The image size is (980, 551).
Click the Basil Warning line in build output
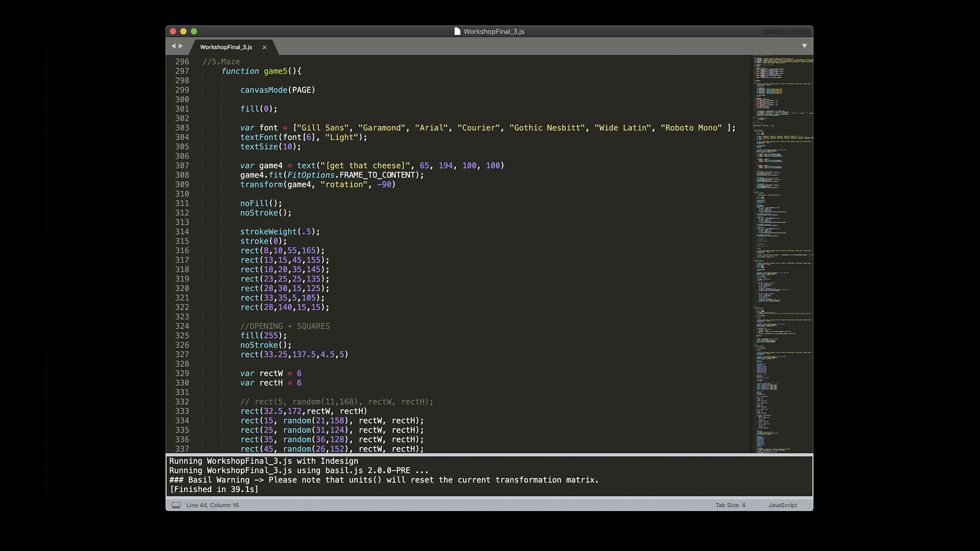[x=383, y=480]
